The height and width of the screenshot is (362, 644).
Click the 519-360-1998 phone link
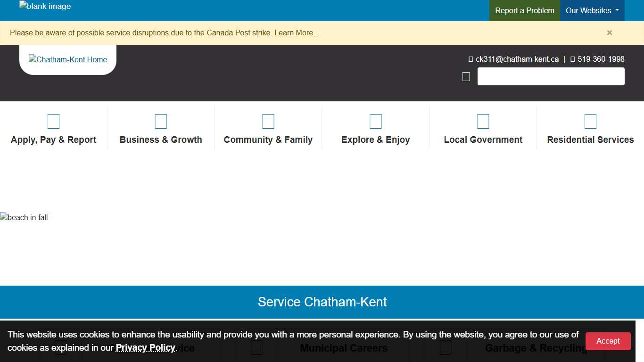tap(601, 58)
